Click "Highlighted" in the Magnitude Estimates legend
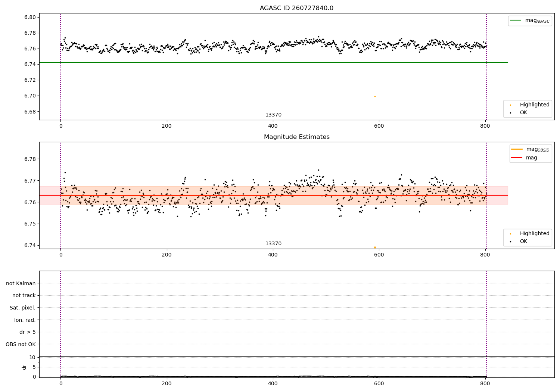 (x=535, y=234)
